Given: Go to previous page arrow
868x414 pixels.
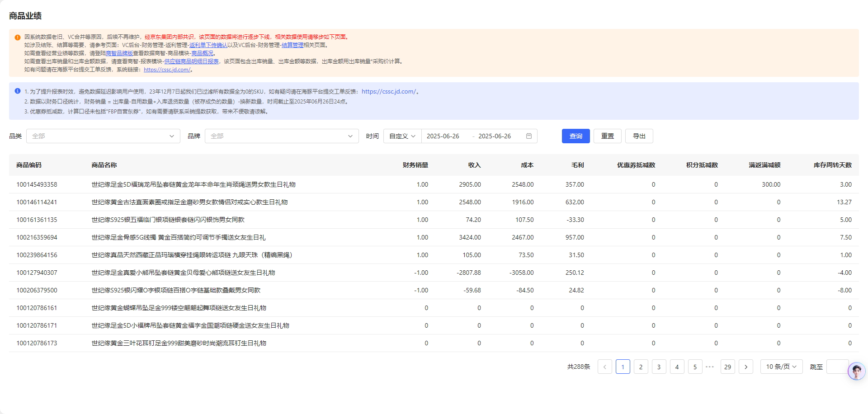Looking at the screenshot, I should pos(604,367).
